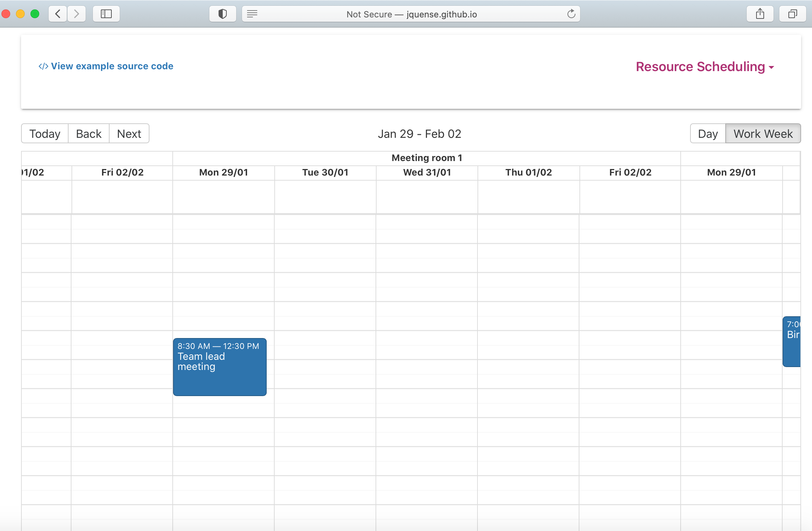Open Reader view from the address bar

[252, 14]
